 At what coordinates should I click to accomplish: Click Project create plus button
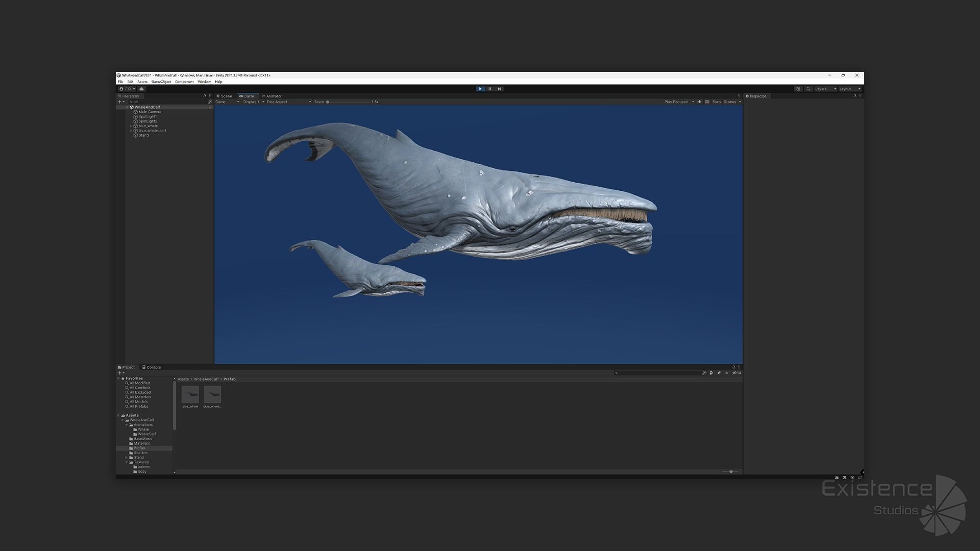point(121,373)
